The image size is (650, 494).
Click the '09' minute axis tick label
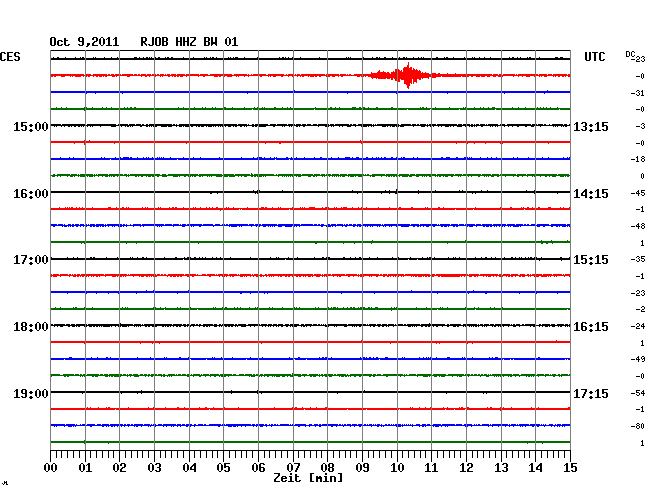(362, 467)
